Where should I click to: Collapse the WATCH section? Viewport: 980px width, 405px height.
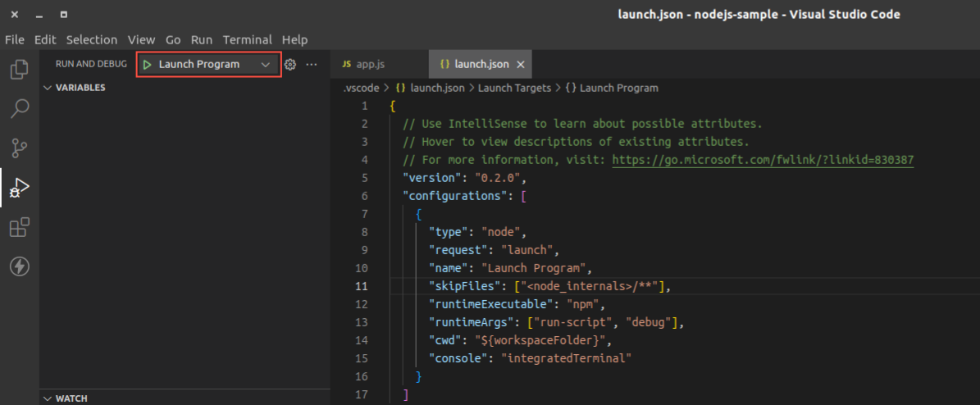pyautogui.click(x=65, y=398)
